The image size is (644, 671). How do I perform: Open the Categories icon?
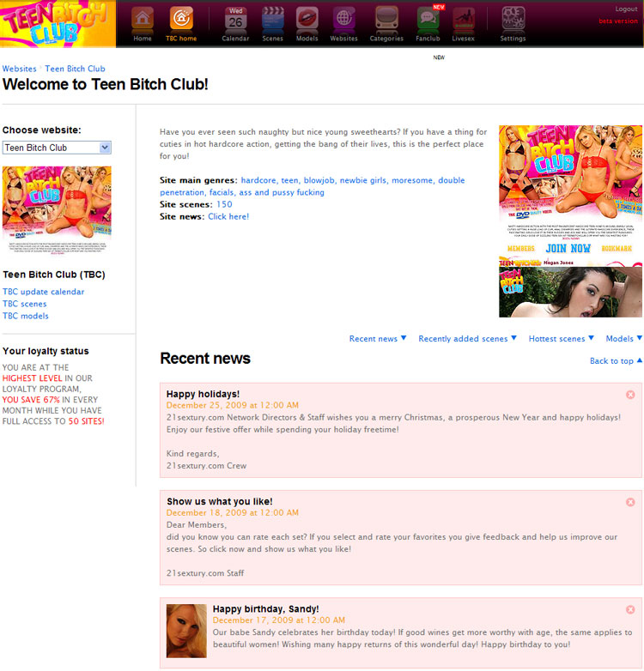click(386, 18)
